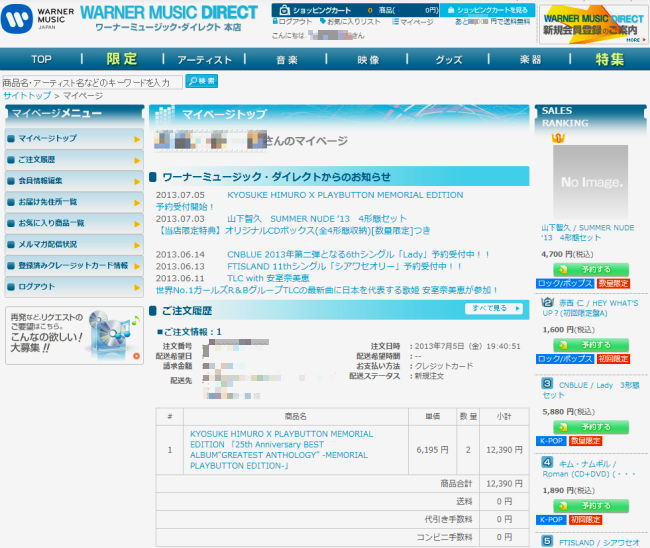Select メルマガ配信状況 in the side menu
The width and height of the screenshot is (650, 548).
click(x=74, y=244)
